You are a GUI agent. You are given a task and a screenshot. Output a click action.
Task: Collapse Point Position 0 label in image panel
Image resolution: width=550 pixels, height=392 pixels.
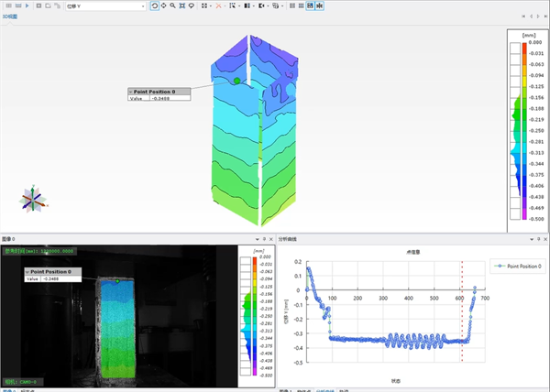(27, 272)
